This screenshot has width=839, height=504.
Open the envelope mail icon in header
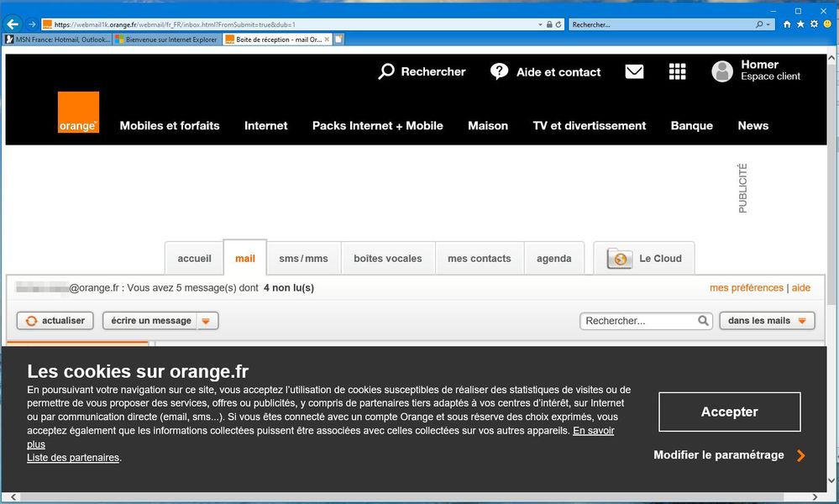634,72
